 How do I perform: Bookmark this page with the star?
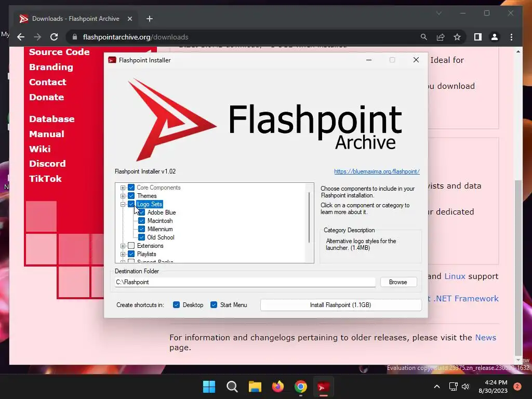click(x=457, y=37)
